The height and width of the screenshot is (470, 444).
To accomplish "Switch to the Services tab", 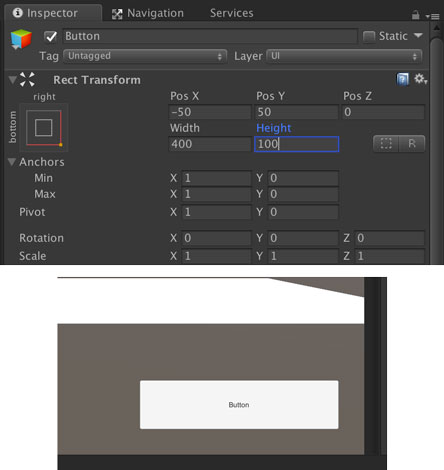I will pyautogui.click(x=232, y=13).
